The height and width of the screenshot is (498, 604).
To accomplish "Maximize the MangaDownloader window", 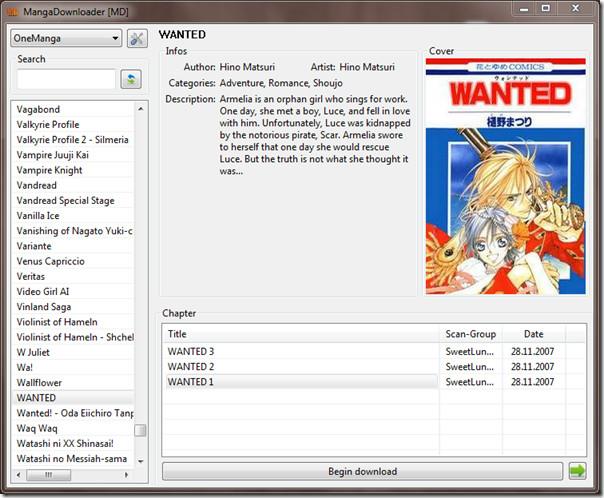I will (x=545, y=9).
